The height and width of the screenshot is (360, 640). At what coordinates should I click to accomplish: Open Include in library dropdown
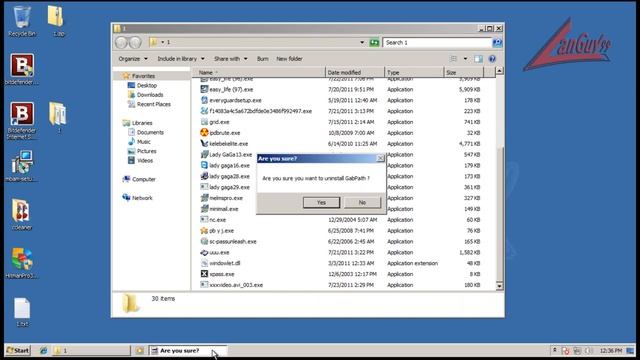click(x=181, y=59)
